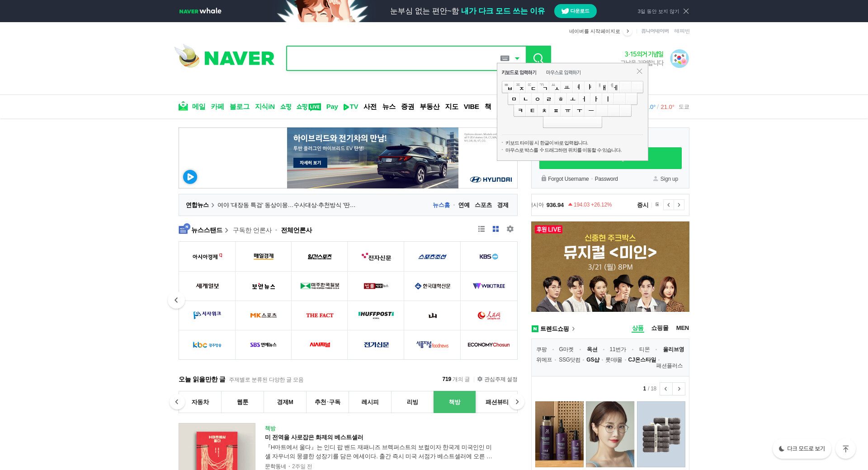Select the 레시피 topic tab
The width and height of the screenshot is (868, 470).
(x=370, y=402)
